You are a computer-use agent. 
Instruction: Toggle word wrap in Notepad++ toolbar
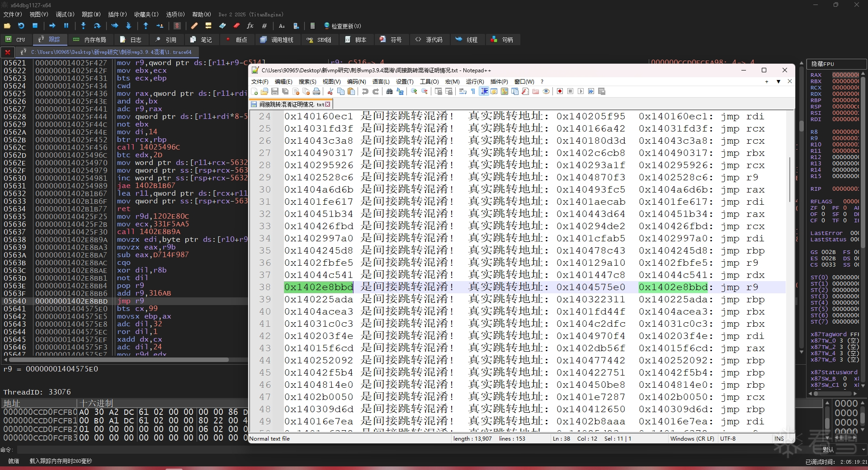pyautogui.click(x=463, y=91)
